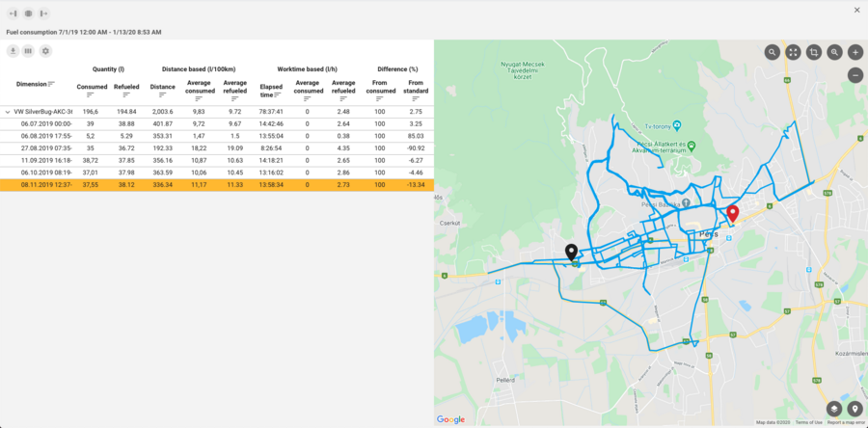868x428 pixels.
Task: Click the Report a map error link
Action: 846,422
